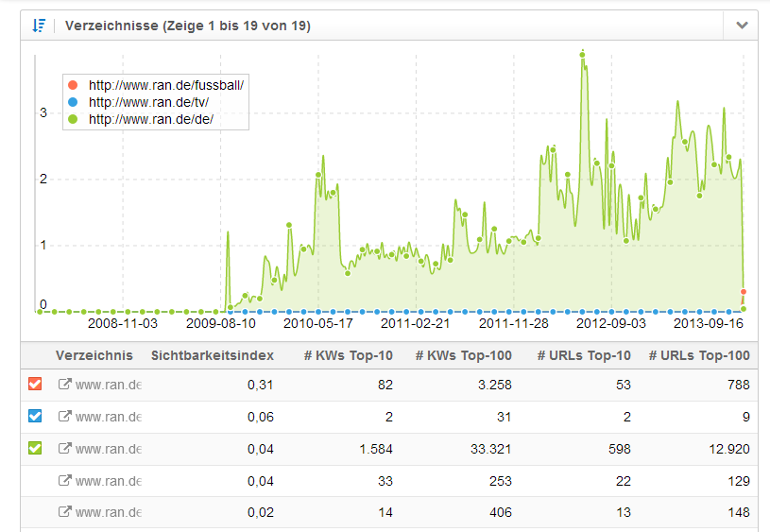The height and width of the screenshot is (532, 770).
Task: Click the highest green peak data point
Action: [x=583, y=54]
